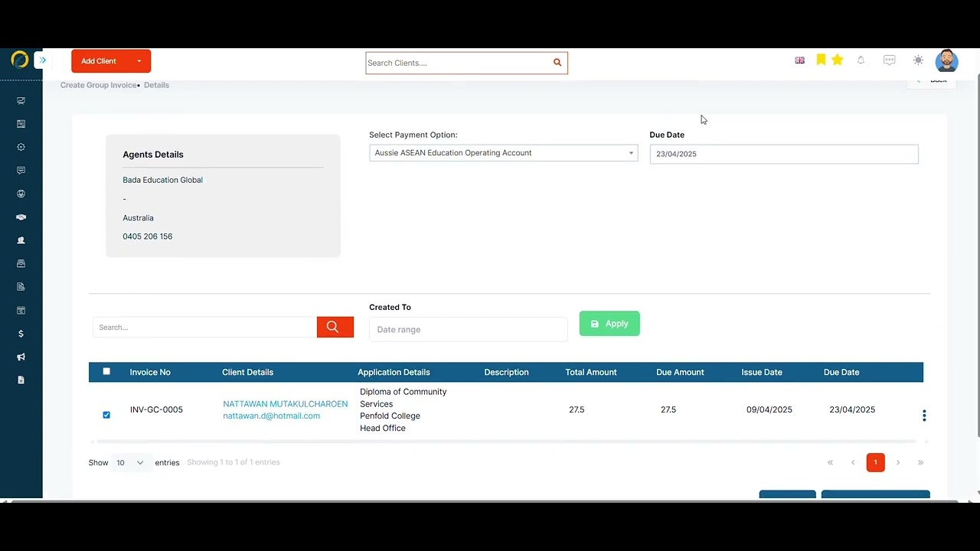
Task: Click the UK flag language icon
Action: tap(799, 60)
